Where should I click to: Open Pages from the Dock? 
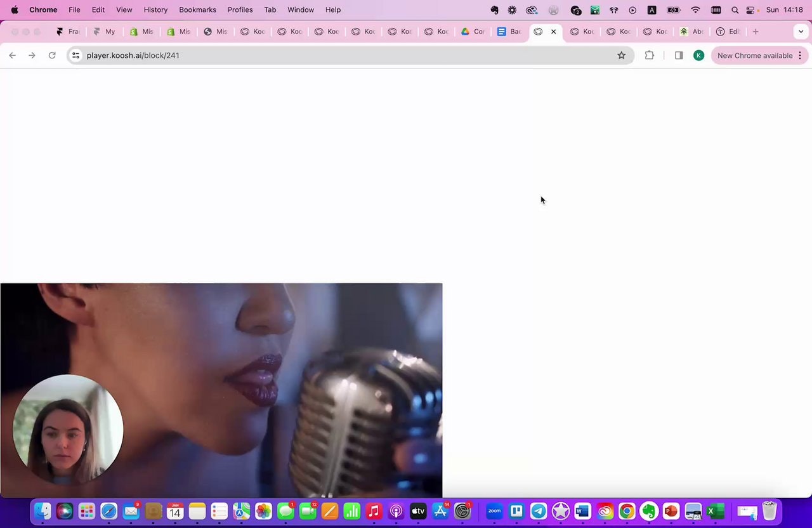(x=330, y=511)
